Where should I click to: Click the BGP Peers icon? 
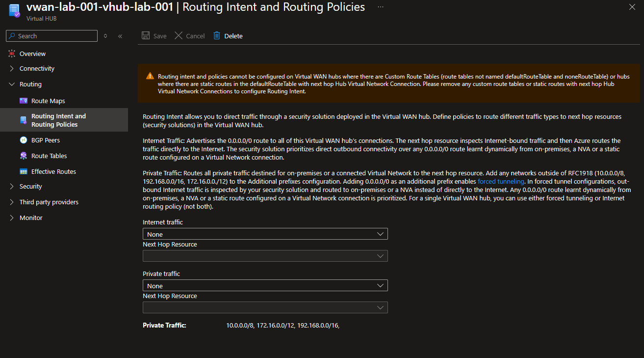tap(24, 140)
